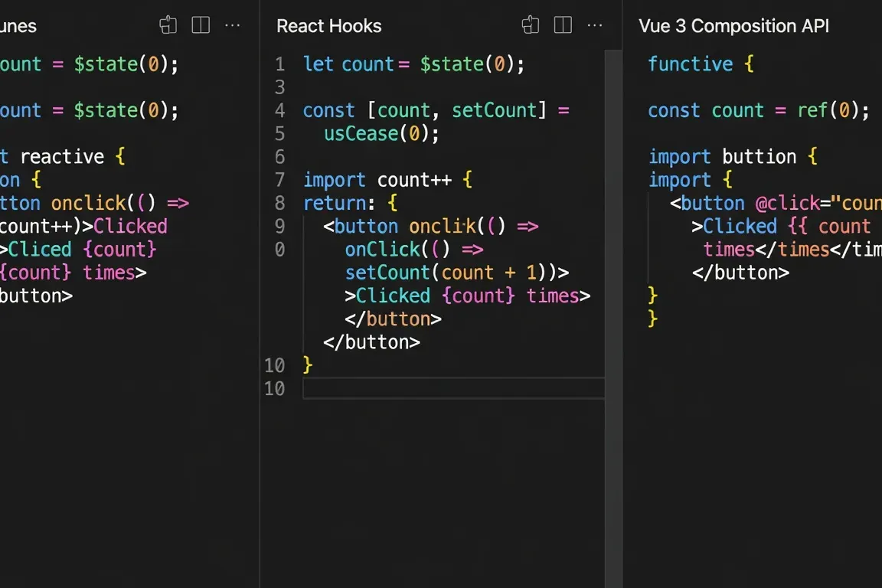This screenshot has height=588, width=882.
Task: Click 'tton onclick(() =>' line in left pane
Action: (x=94, y=203)
